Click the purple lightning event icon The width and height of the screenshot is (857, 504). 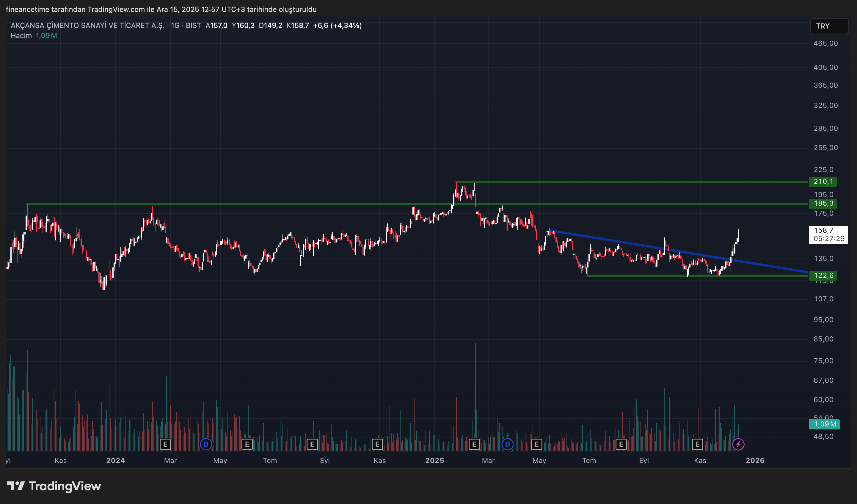(738, 444)
